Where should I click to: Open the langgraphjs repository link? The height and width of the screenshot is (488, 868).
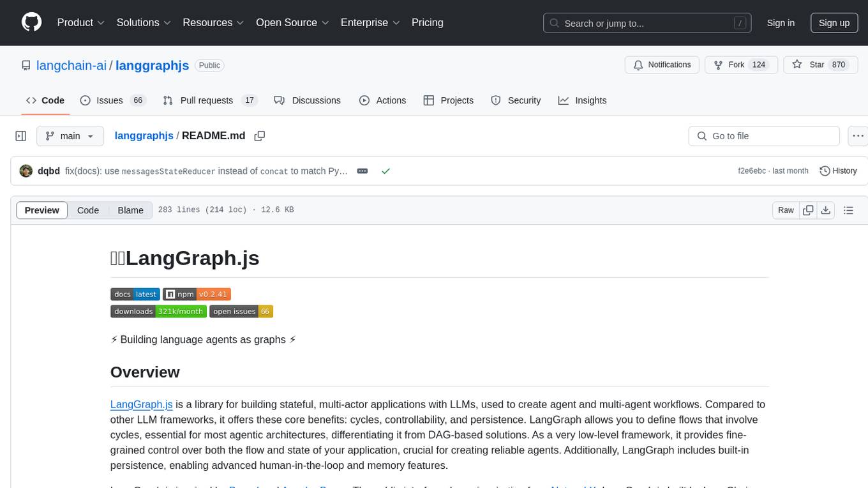click(x=153, y=65)
